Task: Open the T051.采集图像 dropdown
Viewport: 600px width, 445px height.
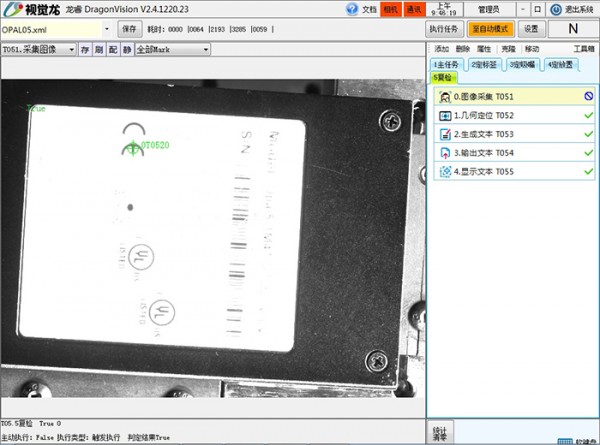Action: click(x=72, y=48)
